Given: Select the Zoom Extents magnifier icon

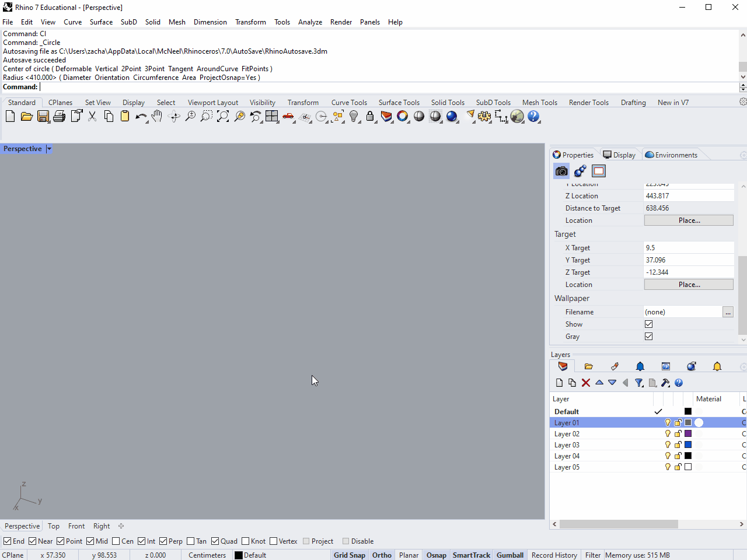Looking at the screenshot, I should 223,117.
